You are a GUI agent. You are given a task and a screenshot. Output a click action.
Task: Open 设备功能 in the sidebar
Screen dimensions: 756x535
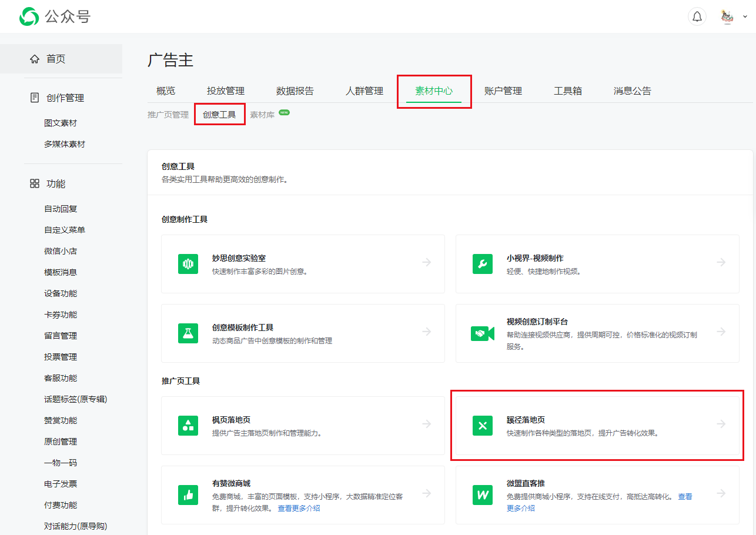pyautogui.click(x=61, y=293)
